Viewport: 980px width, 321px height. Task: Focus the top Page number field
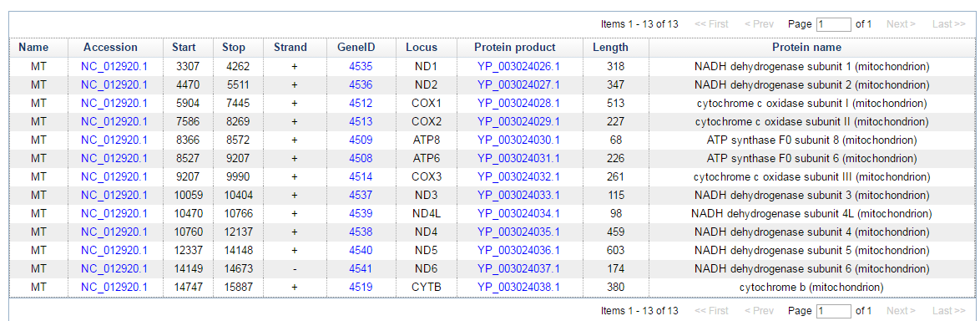834,24
